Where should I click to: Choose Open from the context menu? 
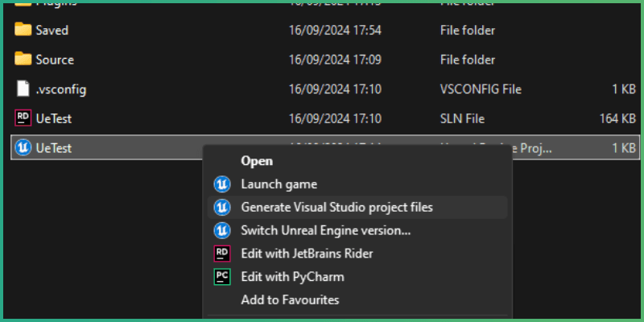point(357,161)
